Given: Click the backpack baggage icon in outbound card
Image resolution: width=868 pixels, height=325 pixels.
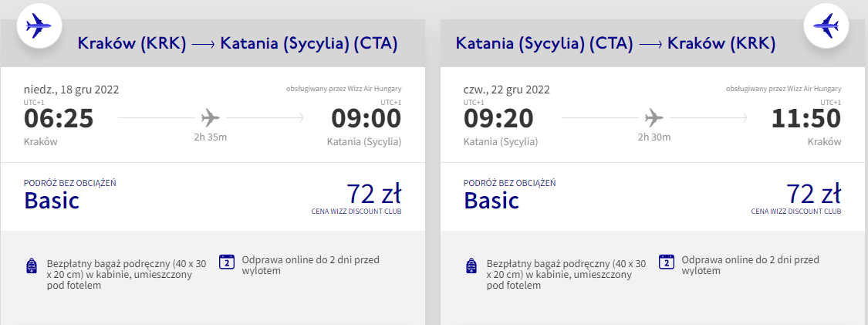Looking at the screenshot, I should tap(32, 266).
